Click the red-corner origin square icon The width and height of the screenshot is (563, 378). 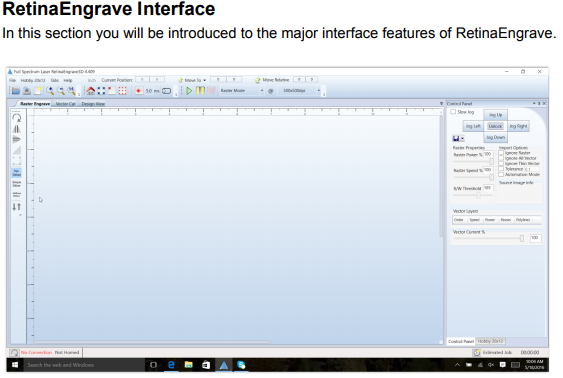point(112,91)
